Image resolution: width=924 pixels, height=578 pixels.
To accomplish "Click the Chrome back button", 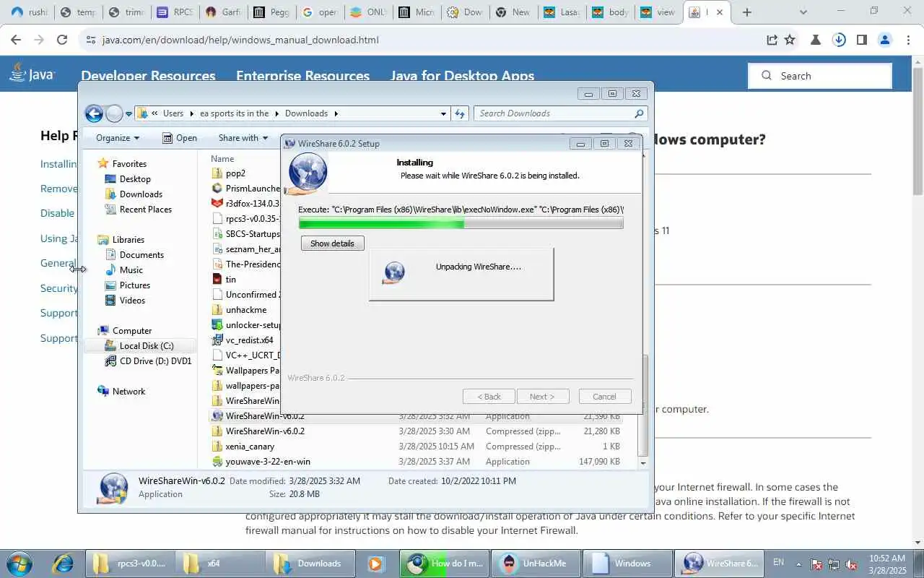I will pos(16,40).
